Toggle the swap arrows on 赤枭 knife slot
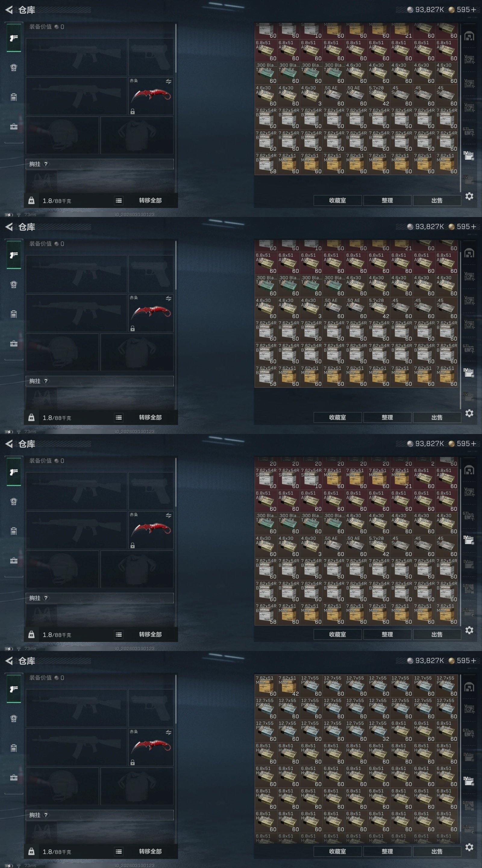This screenshot has width=482, height=868. (168, 81)
